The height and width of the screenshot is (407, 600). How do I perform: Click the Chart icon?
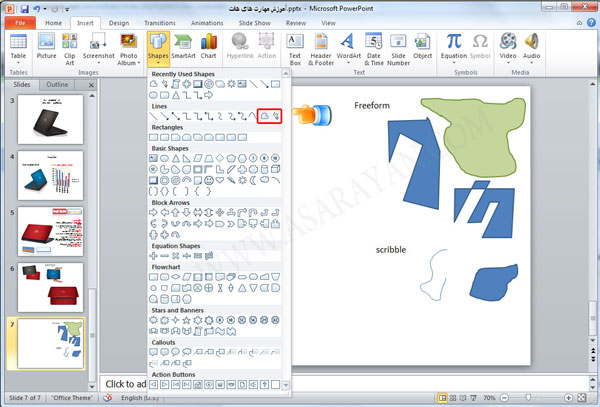(x=210, y=46)
